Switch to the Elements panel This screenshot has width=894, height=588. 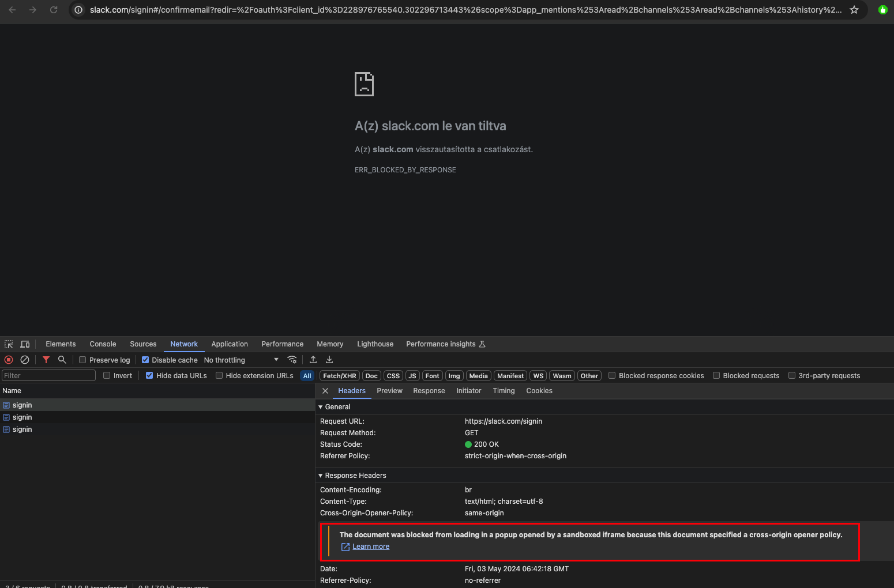(x=61, y=344)
